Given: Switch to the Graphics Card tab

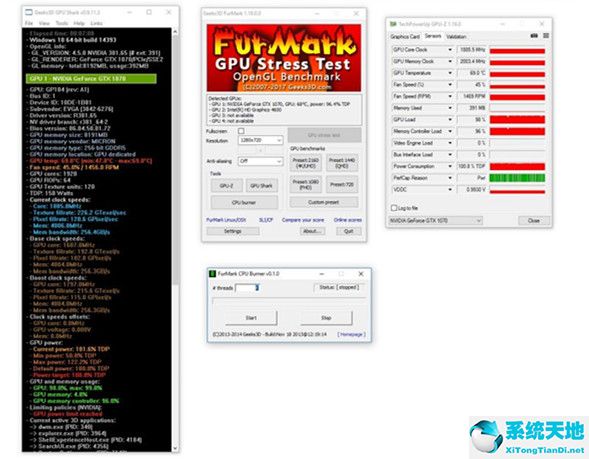Looking at the screenshot, I should [405, 36].
